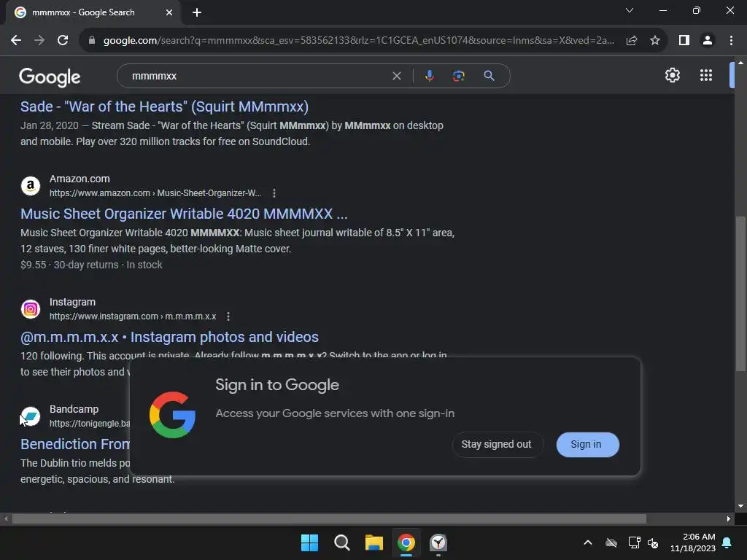Open Music Sheet Organizer Writable 4020 link

[184, 214]
